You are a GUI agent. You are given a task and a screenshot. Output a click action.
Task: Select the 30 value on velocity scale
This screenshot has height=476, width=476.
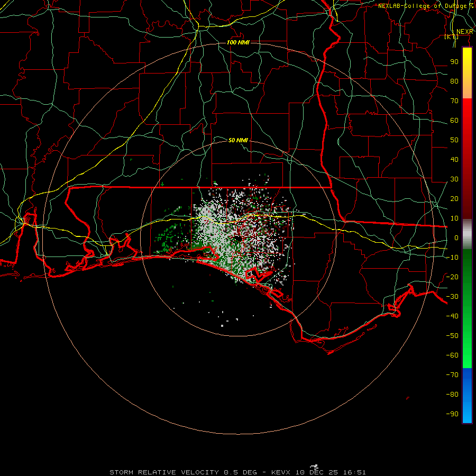(454, 179)
